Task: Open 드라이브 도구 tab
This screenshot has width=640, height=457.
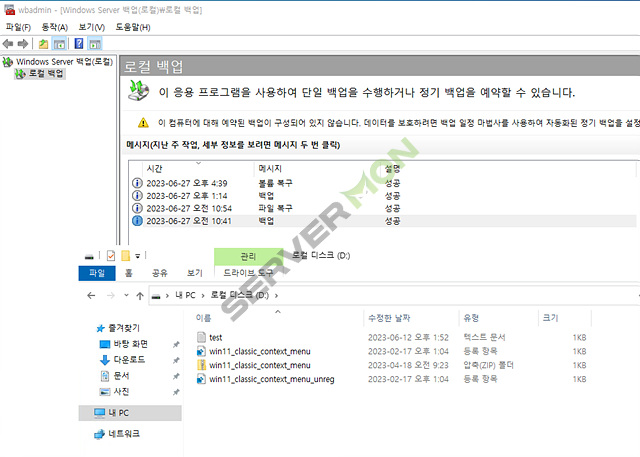Action: tap(248, 273)
